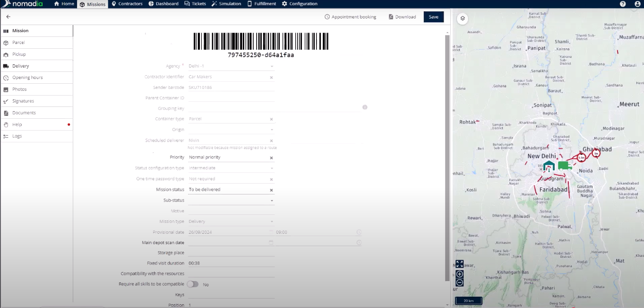Image resolution: width=644 pixels, height=308 pixels.
Task: Expand the Mission type dropdown
Action: pyautogui.click(x=272, y=221)
